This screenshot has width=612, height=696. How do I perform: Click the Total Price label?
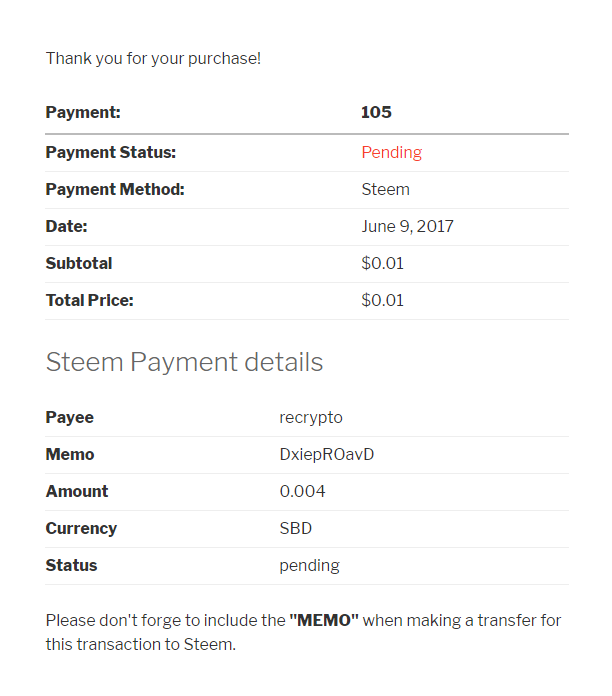point(89,300)
